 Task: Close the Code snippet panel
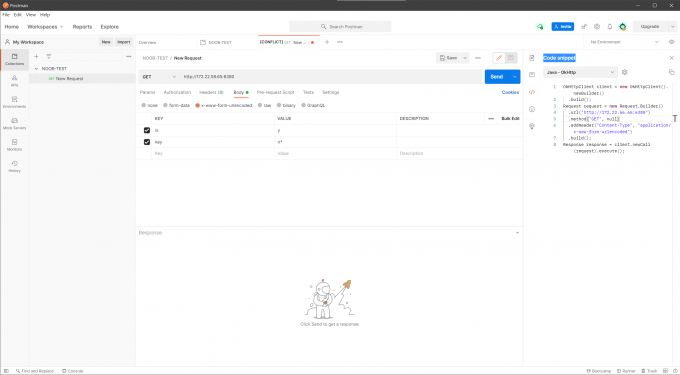pos(671,58)
